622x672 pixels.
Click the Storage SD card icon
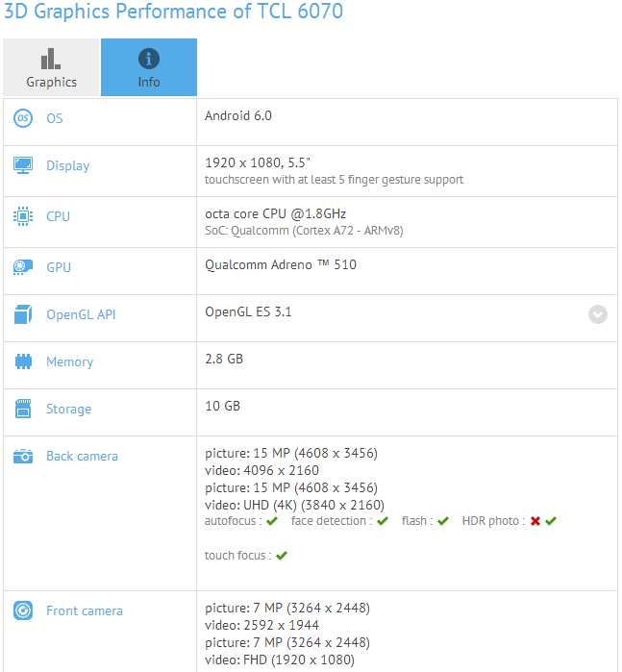pos(23,409)
